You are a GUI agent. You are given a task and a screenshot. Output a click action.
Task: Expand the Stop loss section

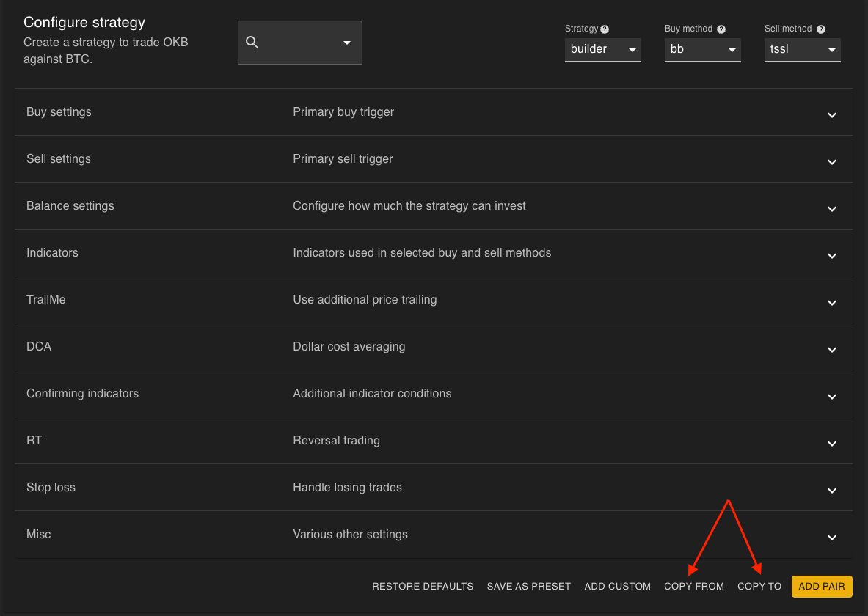[x=831, y=491]
